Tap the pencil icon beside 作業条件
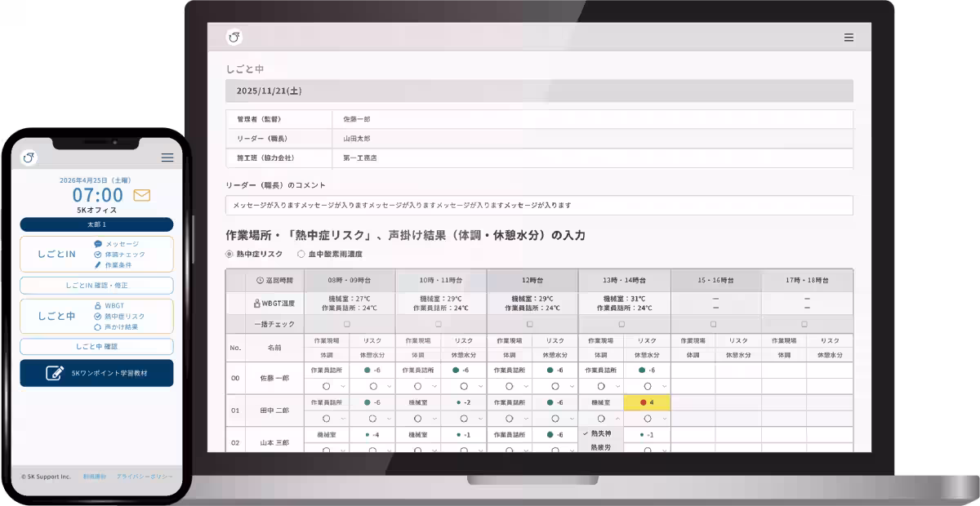This screenshot has height=506, width=980. [x=98, y=265]
